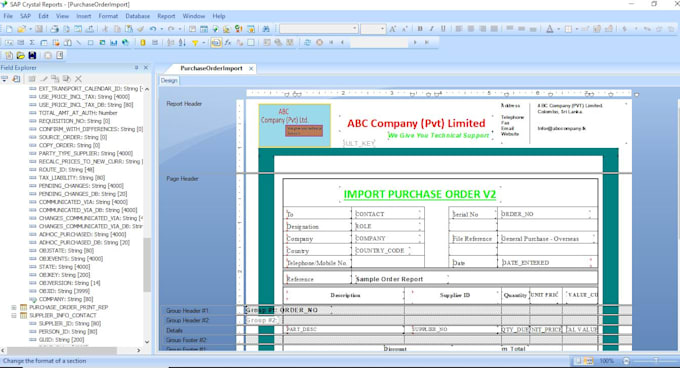Select the IMPORT PURCHASE ORDER V2 title object
Image resolution: width=680 pixels, height=368 pixels.
(419, 194)
